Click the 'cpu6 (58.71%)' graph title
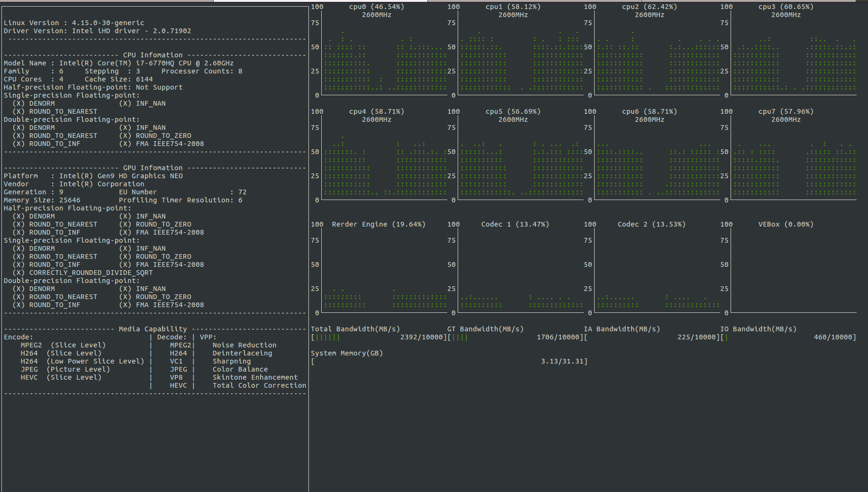The width and height of the screenshot is (868, 492). pos(650,111)
